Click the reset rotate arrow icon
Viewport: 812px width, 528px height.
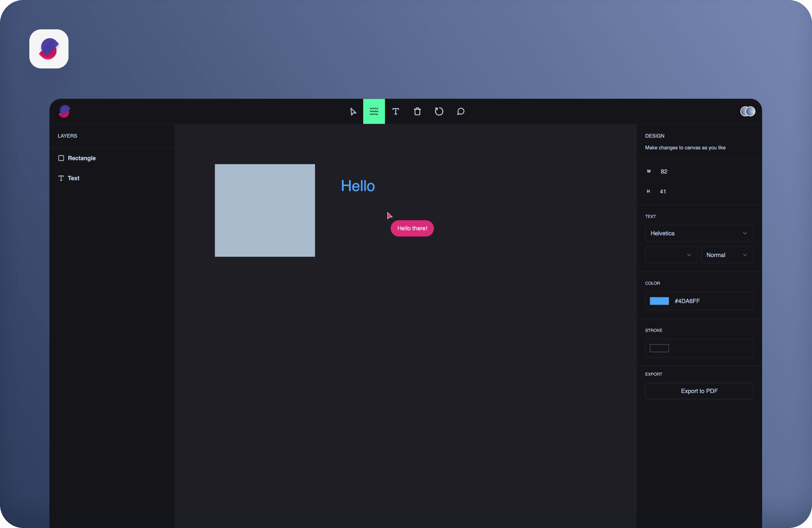(x=439, y=111)
